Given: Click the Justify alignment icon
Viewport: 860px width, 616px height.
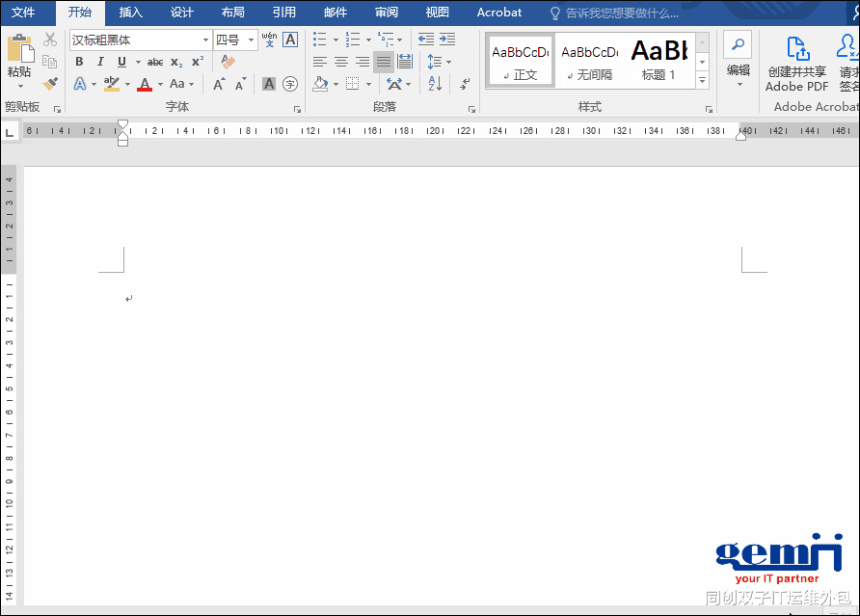Looking at the screenshot, I should point(384,62).
